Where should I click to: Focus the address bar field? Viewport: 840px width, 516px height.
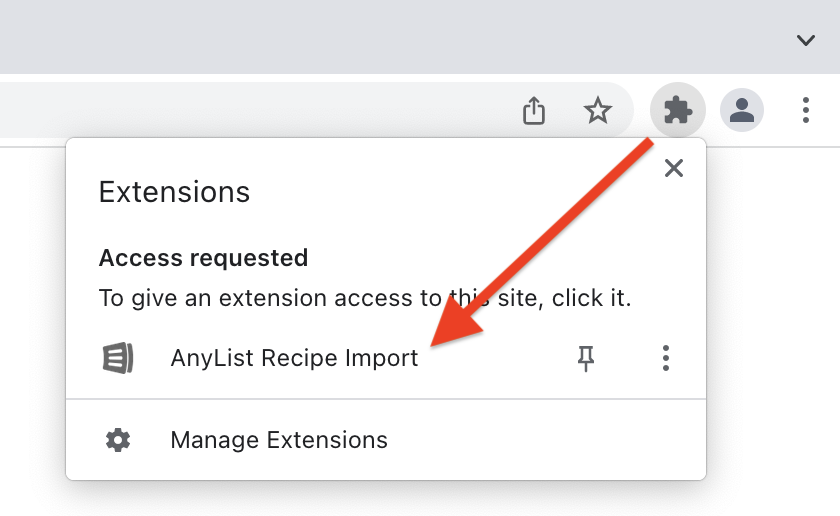tap(250, 110)
